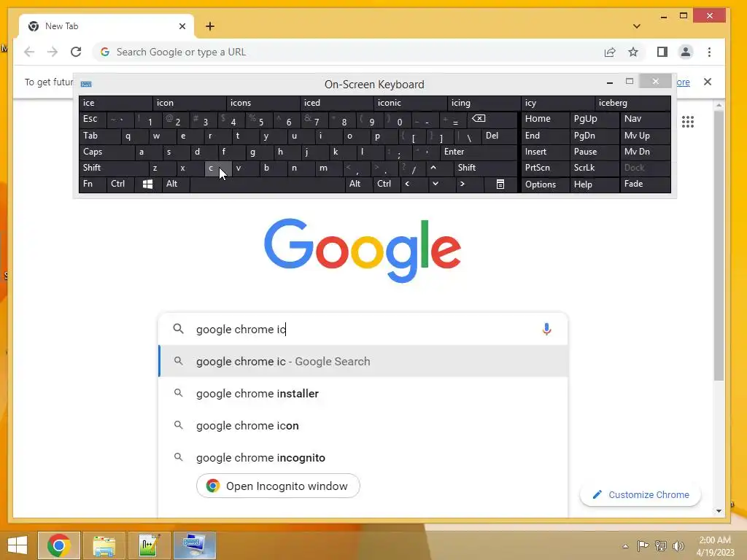Click the Enter key on keyboard
Screen dimensions: 747x560
479,152
